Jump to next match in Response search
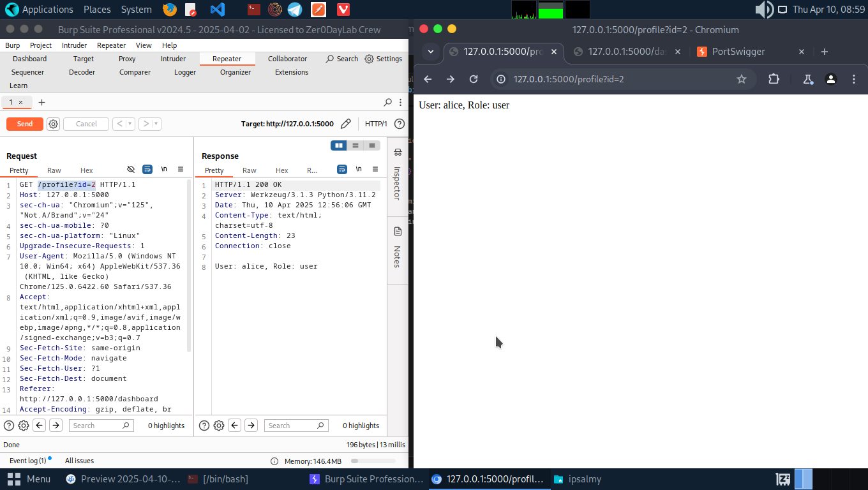Image resolution: width=868 pixels, height=490 pixels. pos(251,426)
